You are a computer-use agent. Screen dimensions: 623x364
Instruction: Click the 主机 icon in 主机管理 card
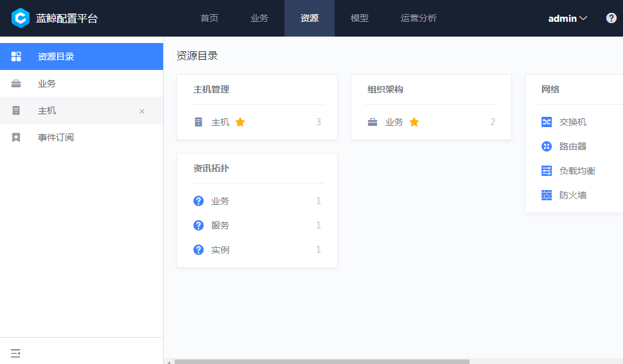198,122
